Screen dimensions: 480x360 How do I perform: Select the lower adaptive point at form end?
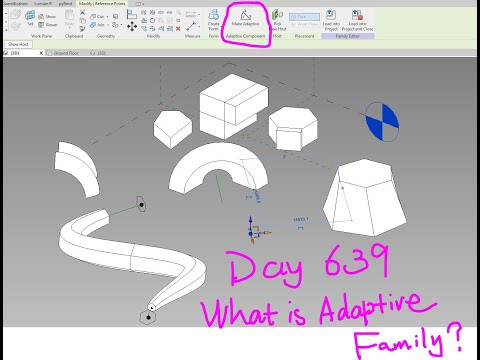tap(148, 317)
